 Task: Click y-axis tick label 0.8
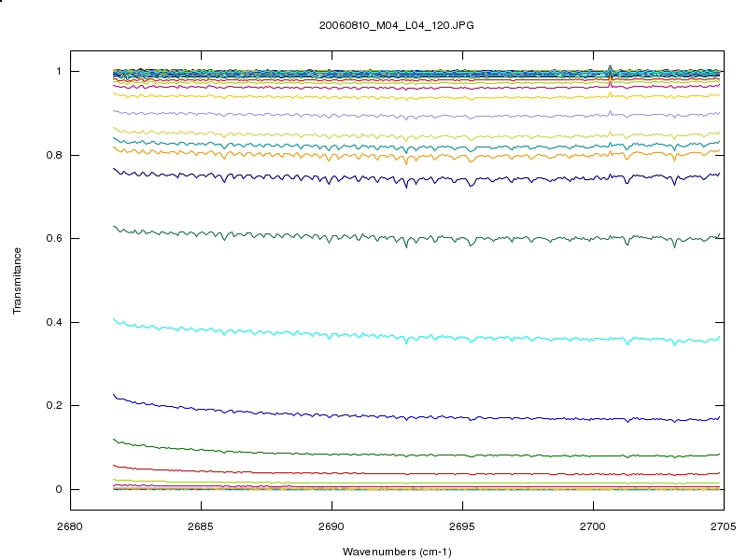coord(54,155)
